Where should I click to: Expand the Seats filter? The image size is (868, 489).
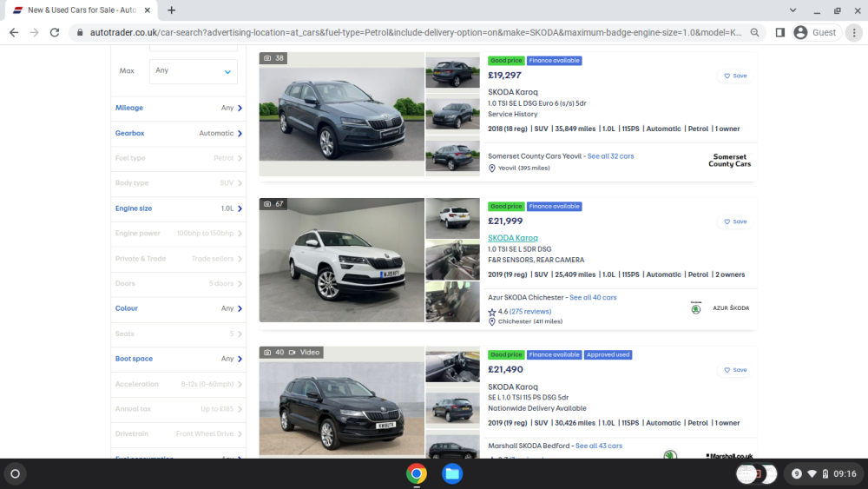click(178, 334)
